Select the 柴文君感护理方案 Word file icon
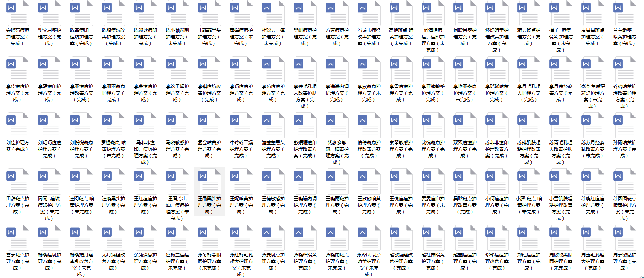This screenshot has height=278, width=644. coord(49,13)
